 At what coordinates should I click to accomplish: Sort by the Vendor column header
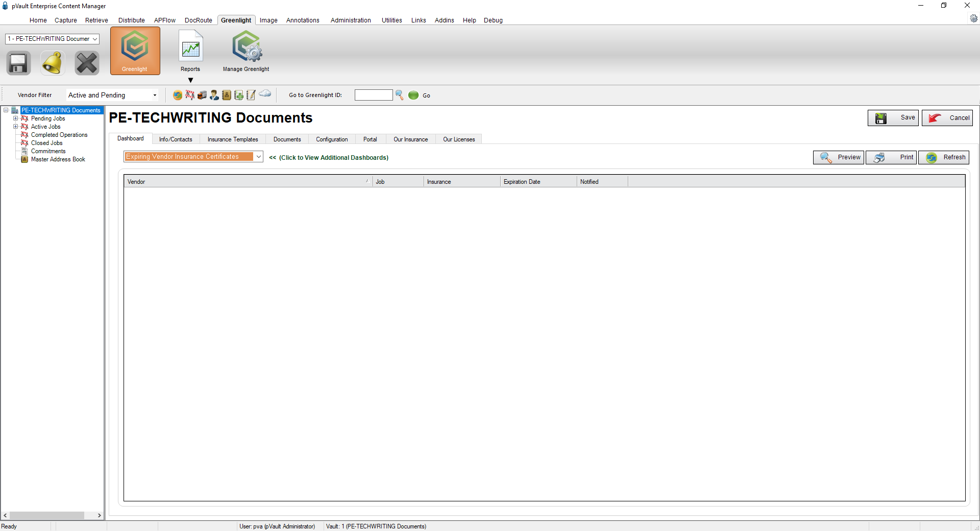(248, 182)
